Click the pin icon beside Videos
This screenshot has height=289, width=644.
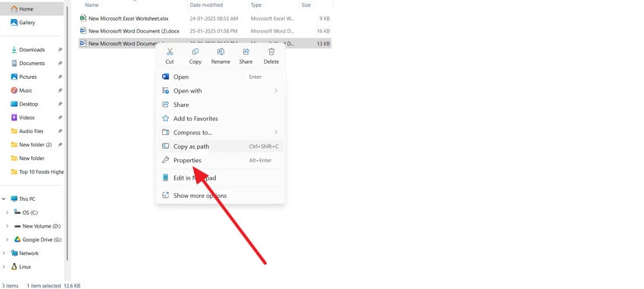pos(60,118)
